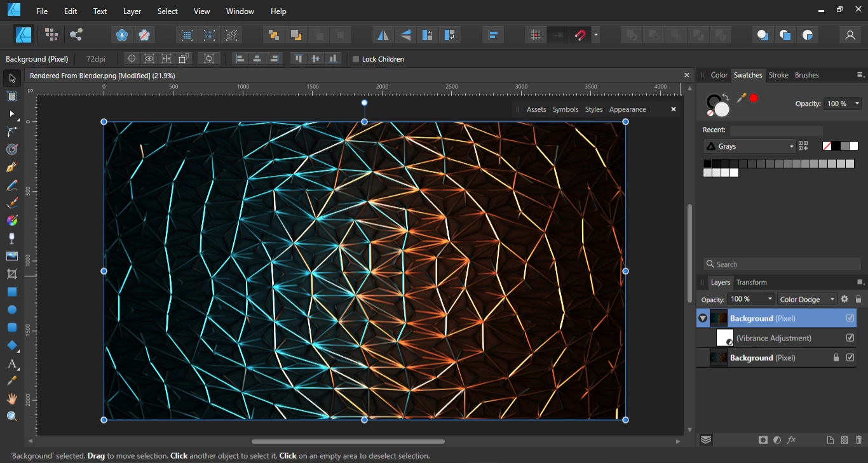Select the Pen tool
Viewport: 868px width, 463px height.
pos(11,168)
